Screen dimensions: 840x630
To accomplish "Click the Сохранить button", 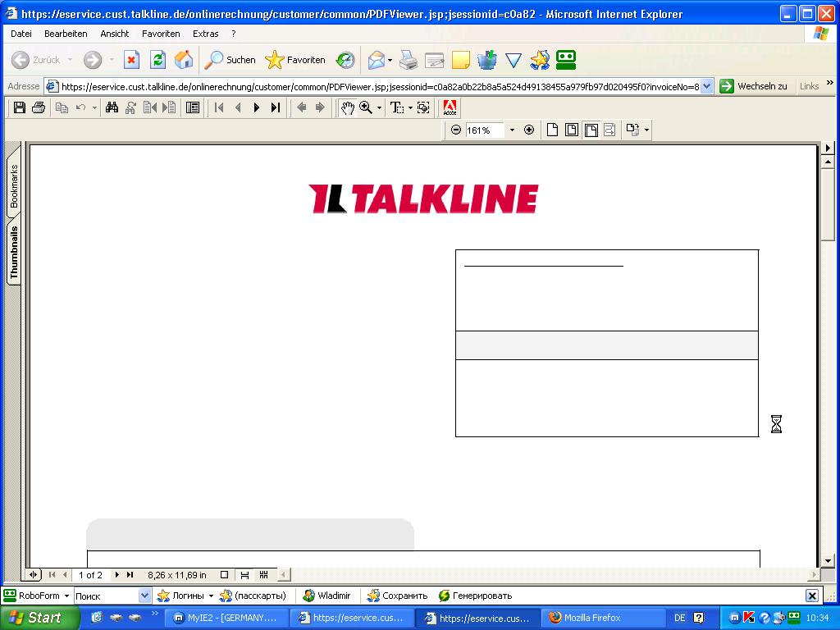I will (x=398, y=596).
